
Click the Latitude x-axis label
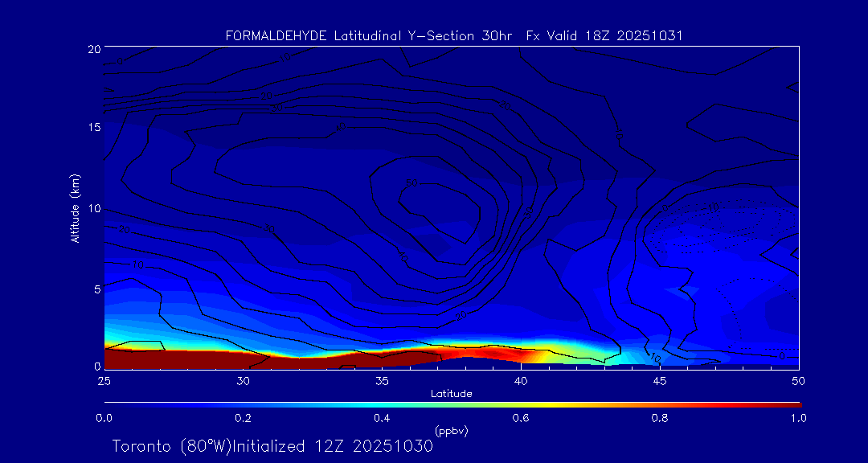tap(450, 393)
